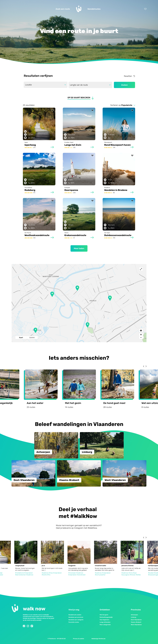Open Wandelroutes menu item
The width and height of the screenshot is (158, 644).
point(94,9)
